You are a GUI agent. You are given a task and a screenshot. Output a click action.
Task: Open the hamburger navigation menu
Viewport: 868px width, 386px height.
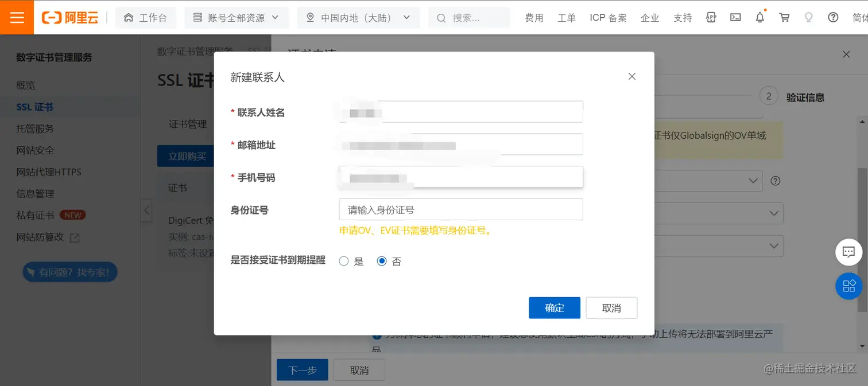coord(17,17)
